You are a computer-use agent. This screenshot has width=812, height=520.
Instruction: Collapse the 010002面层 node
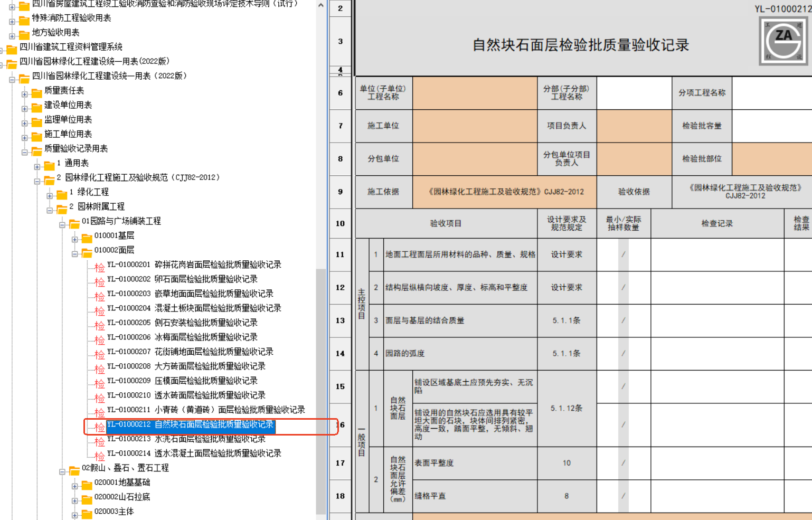[x=74, y=253]
